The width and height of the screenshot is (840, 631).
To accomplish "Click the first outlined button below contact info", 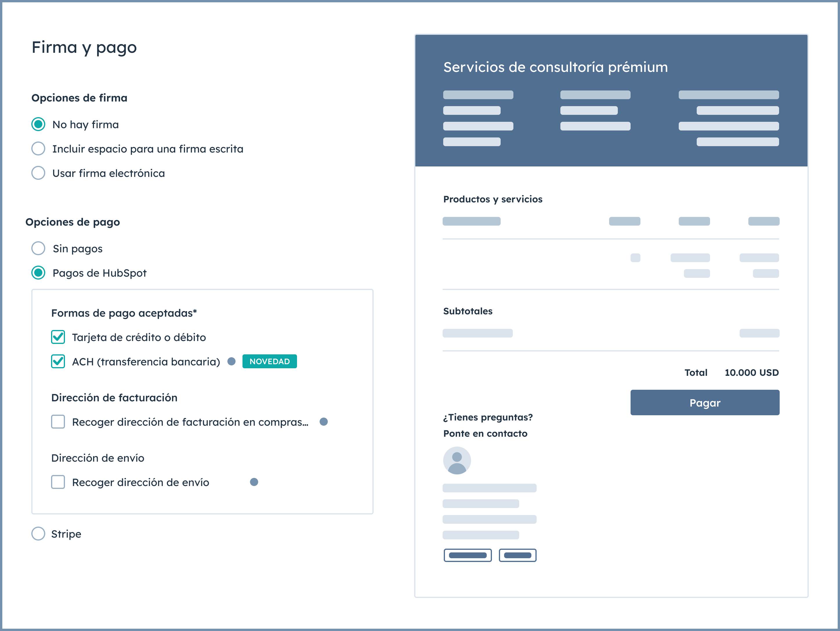I will click(468, 555).
